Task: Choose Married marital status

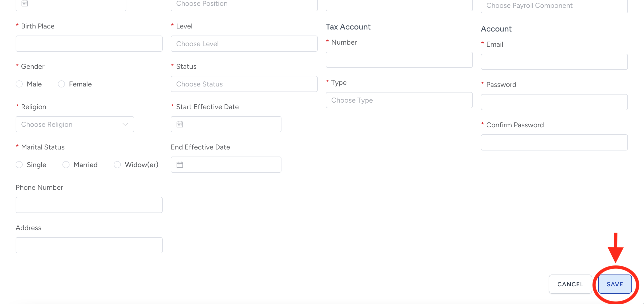Action: pyautogui.click(x=66, y=165)
